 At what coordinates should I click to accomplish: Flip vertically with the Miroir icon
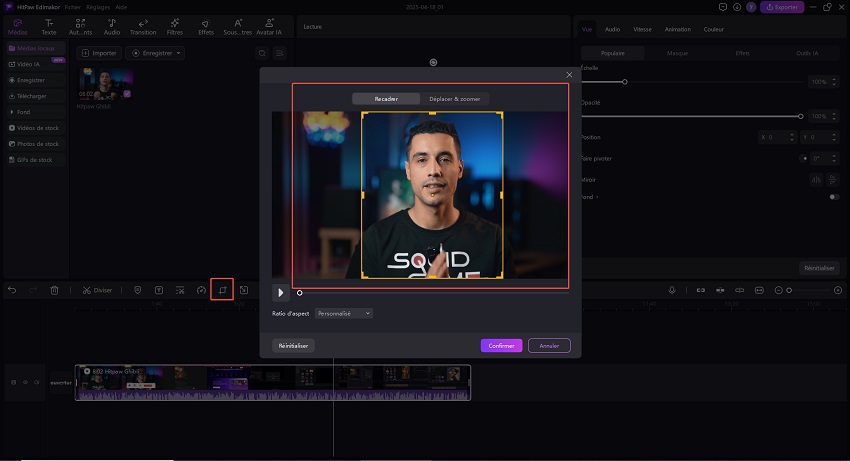pyautogui.click(x=833, y=180)
